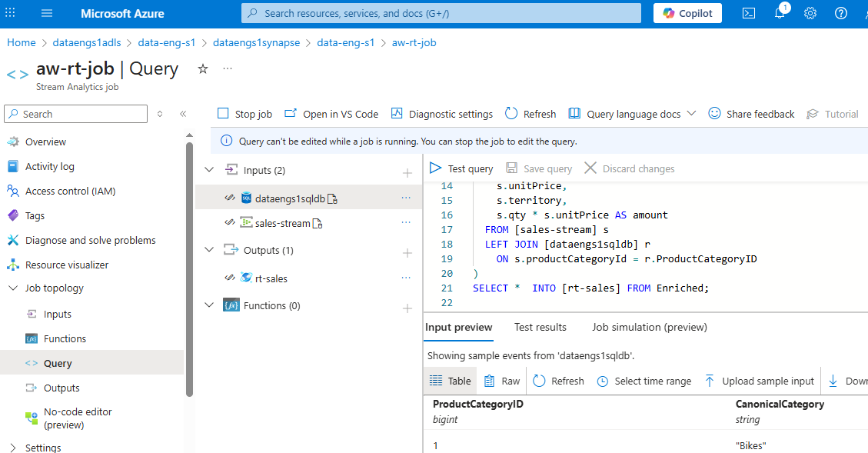Collapse the Job topology section
Screen dimensions: 868x453
(x=13, y=288)
